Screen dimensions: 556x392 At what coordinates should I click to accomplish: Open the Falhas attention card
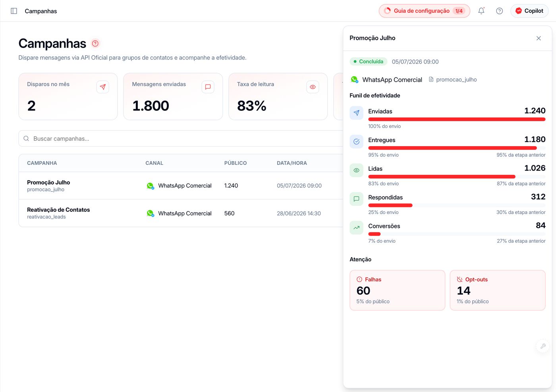398,290
